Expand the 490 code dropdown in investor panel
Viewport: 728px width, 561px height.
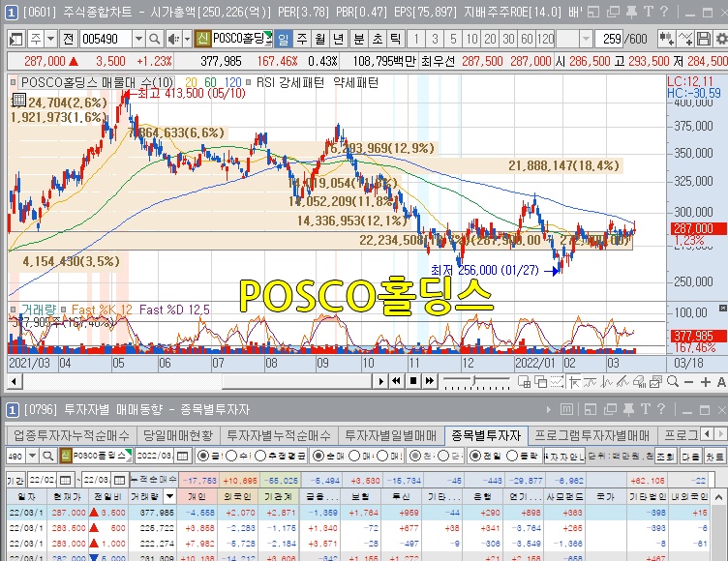point(32,457)
